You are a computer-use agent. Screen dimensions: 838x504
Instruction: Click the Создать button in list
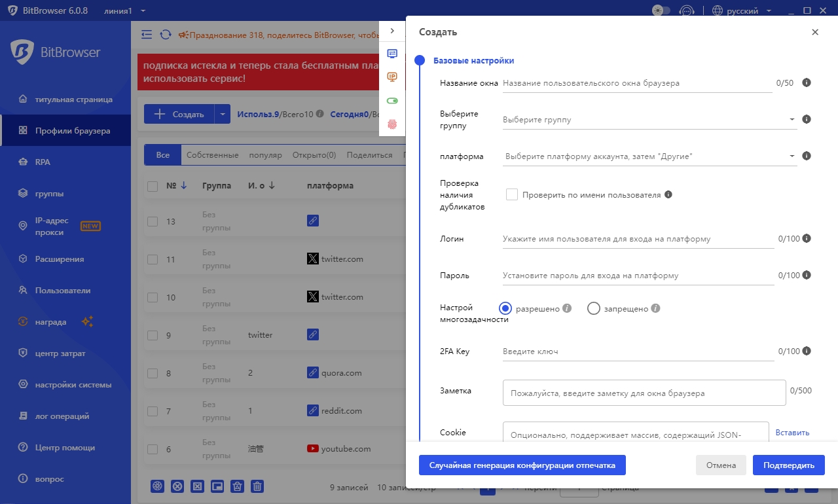point(179,114)
